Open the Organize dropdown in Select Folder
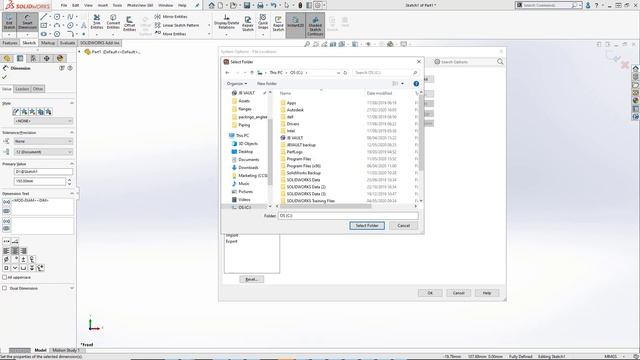The height and width of the screenshot is (360, 640). pos(237,84)
